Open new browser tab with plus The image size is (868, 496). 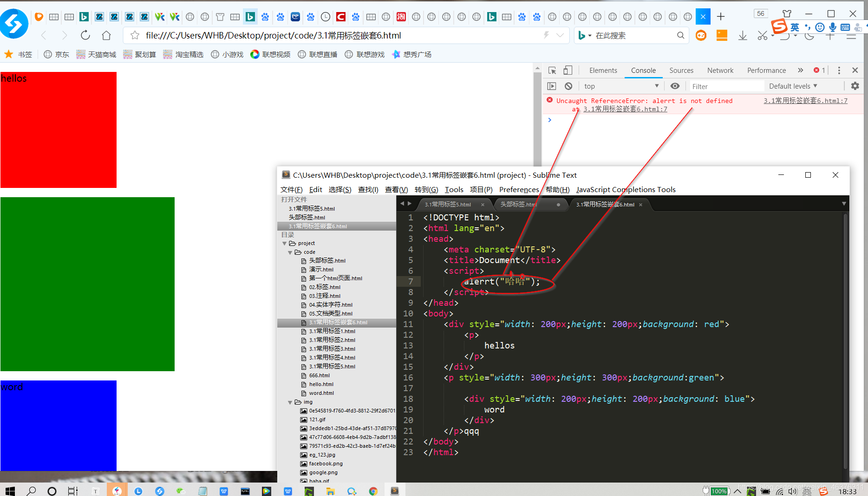pyautogui.click(x=721, y=17)
